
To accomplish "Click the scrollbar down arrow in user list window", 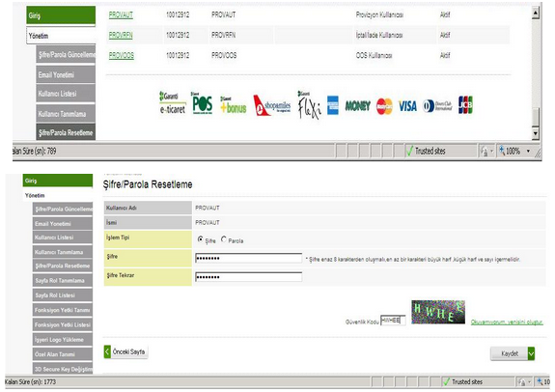I will pos(536,133).
